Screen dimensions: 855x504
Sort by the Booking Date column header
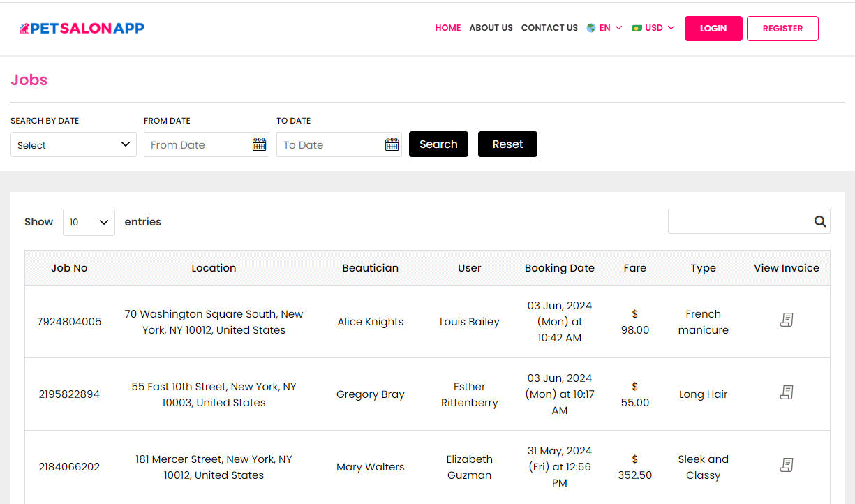point(560,268)
